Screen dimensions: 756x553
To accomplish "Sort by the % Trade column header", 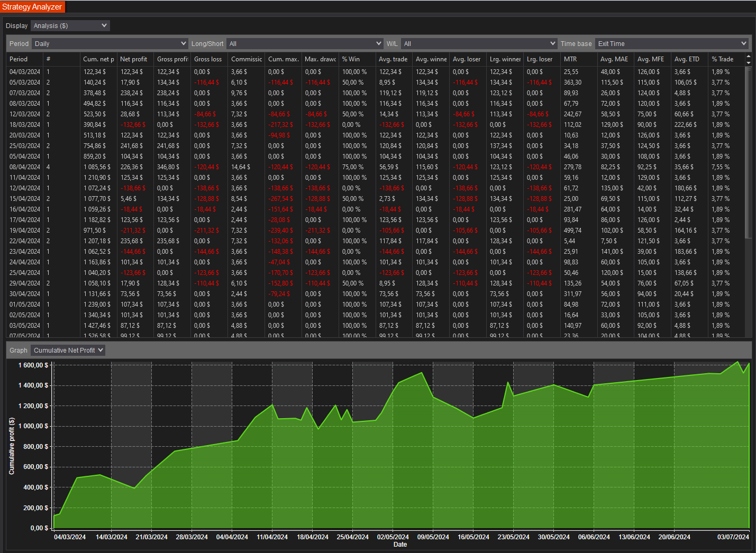I will (x=726, y=59).
